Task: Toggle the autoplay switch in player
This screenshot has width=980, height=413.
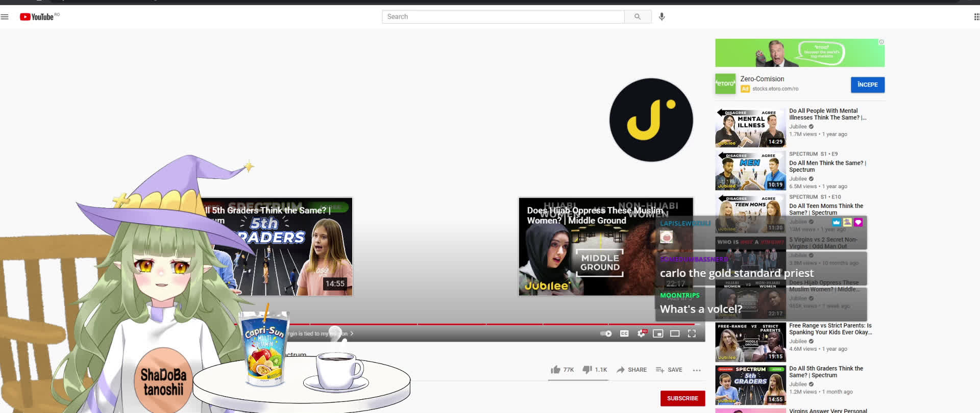Action: pyautogui.click(x=606, y=333)
